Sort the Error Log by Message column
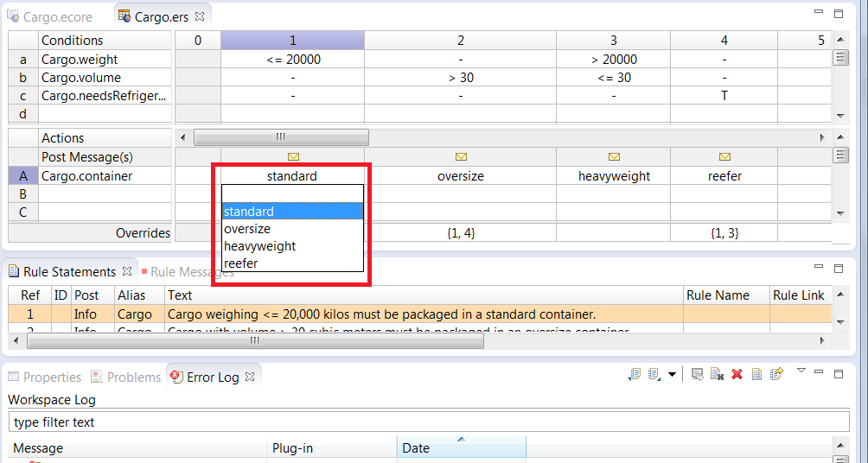 coord(138,447)
